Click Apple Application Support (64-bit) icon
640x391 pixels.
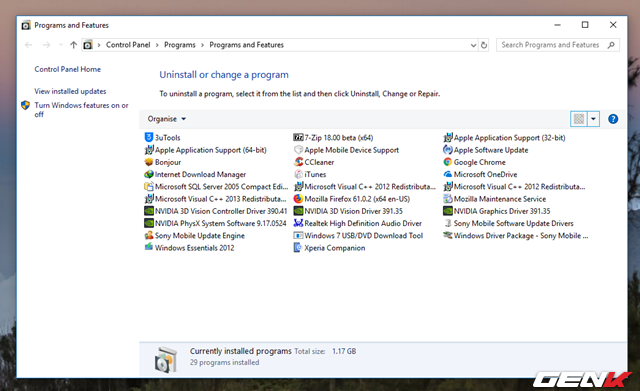[149, 150]
